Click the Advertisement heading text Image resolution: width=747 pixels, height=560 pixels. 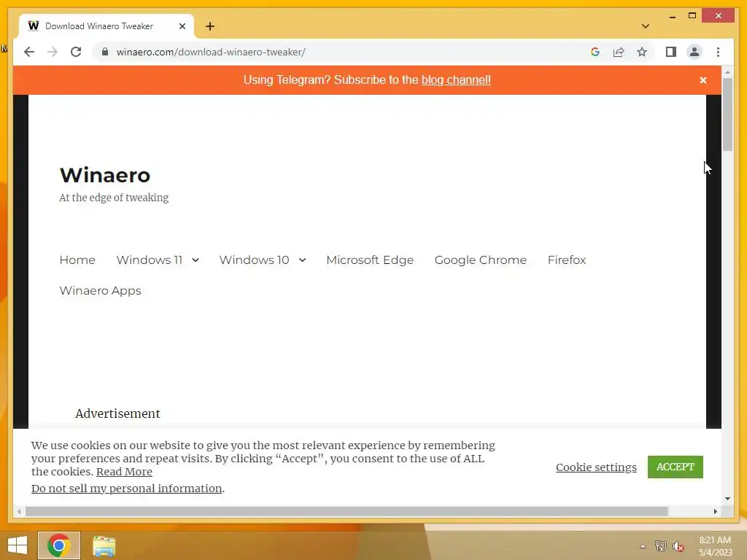117,413
